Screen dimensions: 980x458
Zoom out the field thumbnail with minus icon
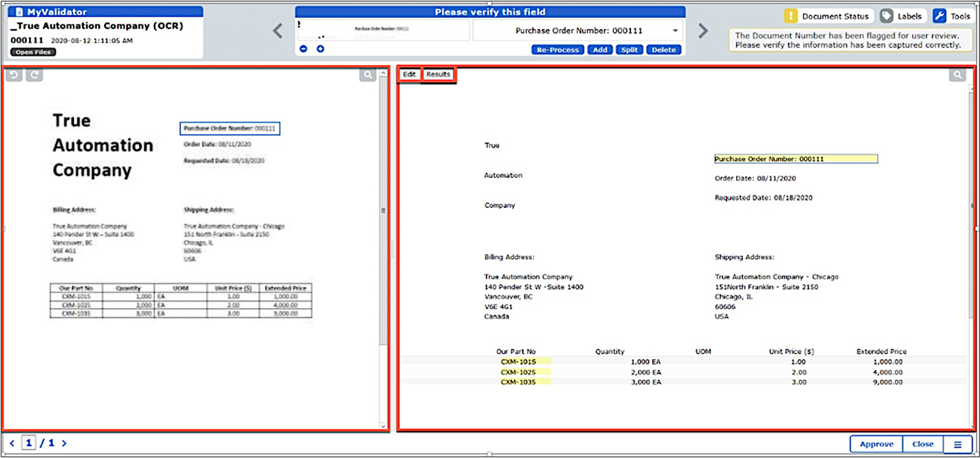point(303,49)
